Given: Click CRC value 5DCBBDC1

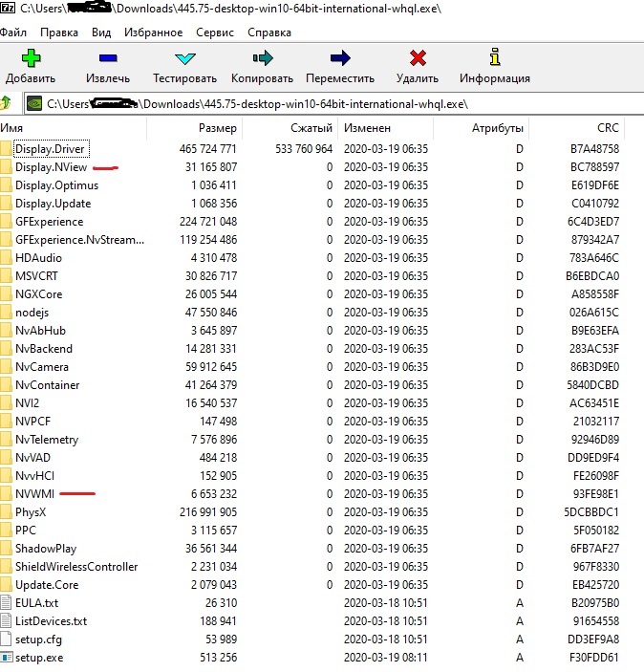Looking at the screenshot, I should (591, 511).
